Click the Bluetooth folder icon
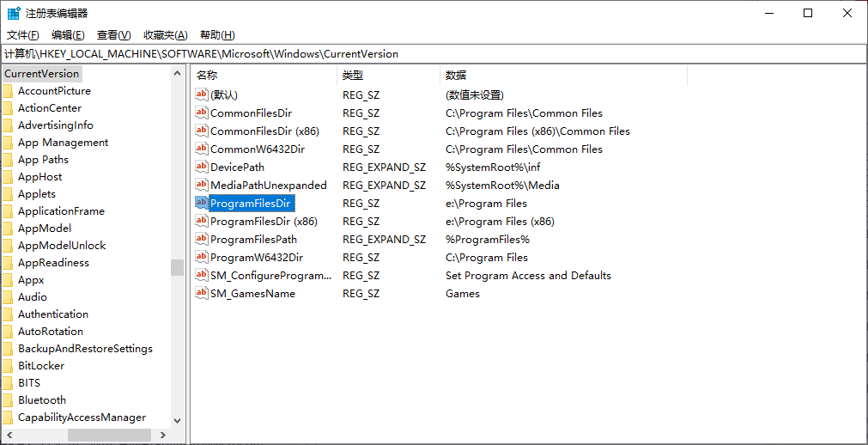This screenshot has height=445, width=868. 7,400
